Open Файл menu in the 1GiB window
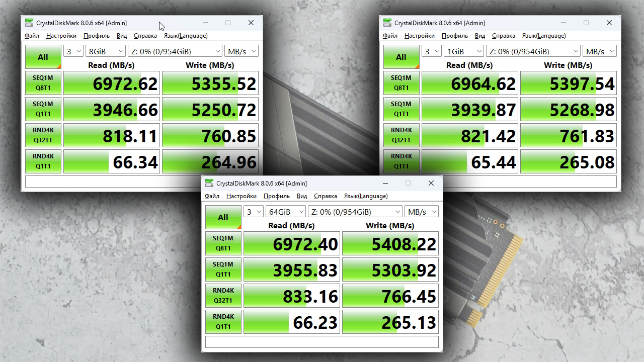The width and height of the screenshot is (644, 362). pyautogui.click(x=390, y=36)
